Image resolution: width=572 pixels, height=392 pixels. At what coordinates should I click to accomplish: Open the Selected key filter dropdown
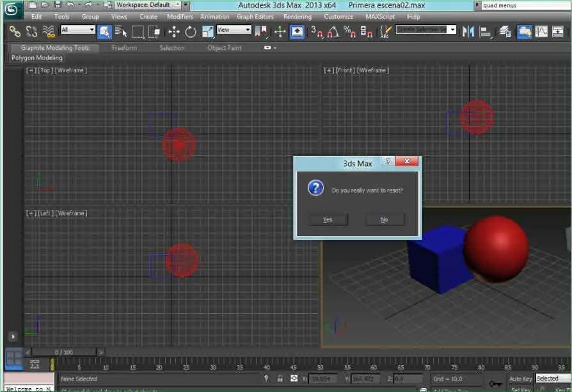tap(553, 379)
